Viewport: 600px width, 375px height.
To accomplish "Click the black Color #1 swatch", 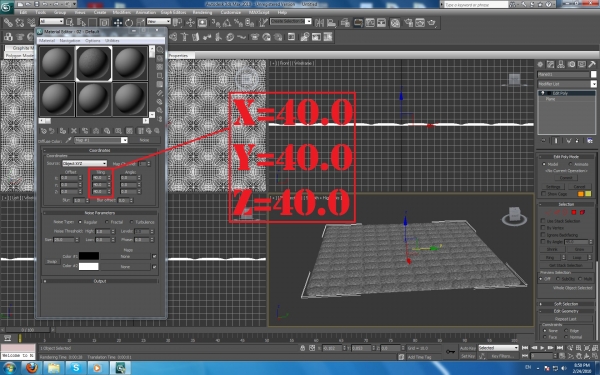I will (x=89, y=256).
